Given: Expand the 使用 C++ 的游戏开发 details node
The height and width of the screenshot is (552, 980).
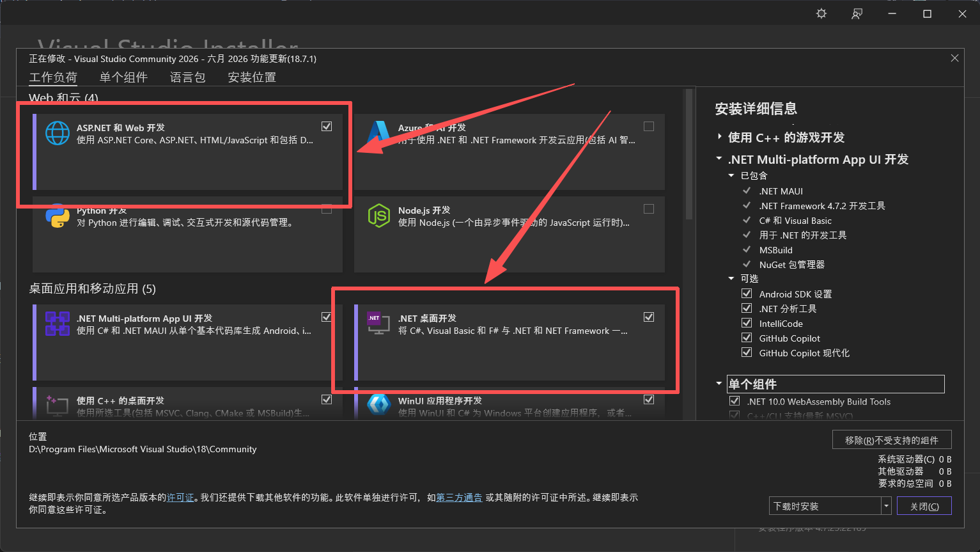Looking at the screenshot, I should point(720,137).
